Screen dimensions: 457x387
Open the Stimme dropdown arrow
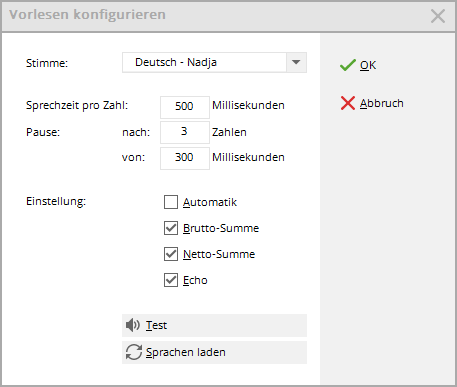296,62
